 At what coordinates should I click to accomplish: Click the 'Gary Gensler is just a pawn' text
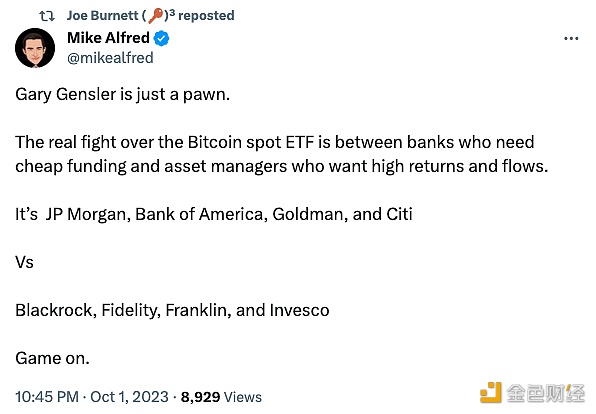pyautogui.click(x=122, y=94)
